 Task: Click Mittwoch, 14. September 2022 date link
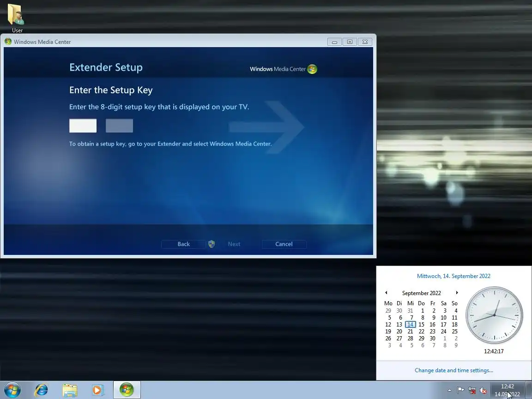pyautogui.click(x=453, y=276)
